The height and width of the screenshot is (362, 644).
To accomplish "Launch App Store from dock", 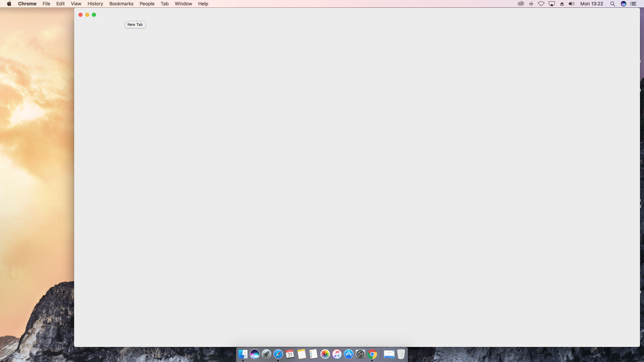I will click(348, 354).
